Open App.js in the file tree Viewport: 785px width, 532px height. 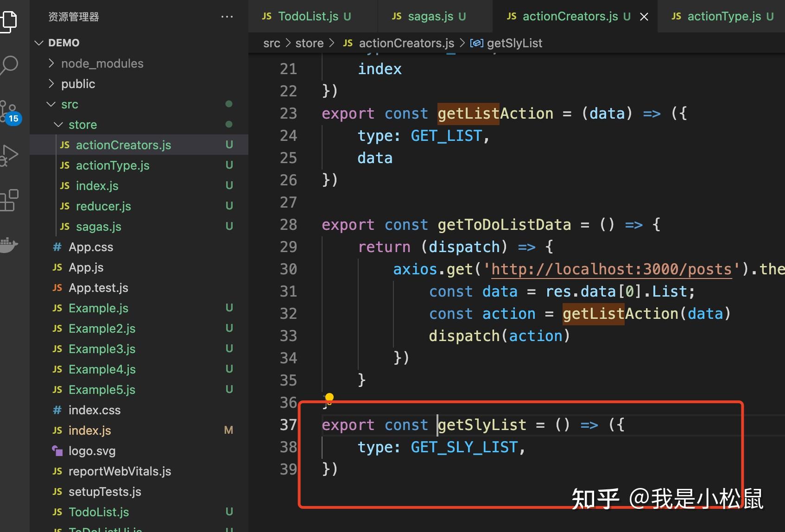coord(139,267)
